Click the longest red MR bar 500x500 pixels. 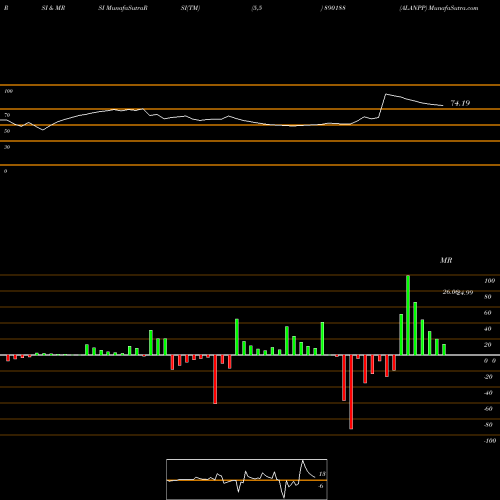pos(351,392)
